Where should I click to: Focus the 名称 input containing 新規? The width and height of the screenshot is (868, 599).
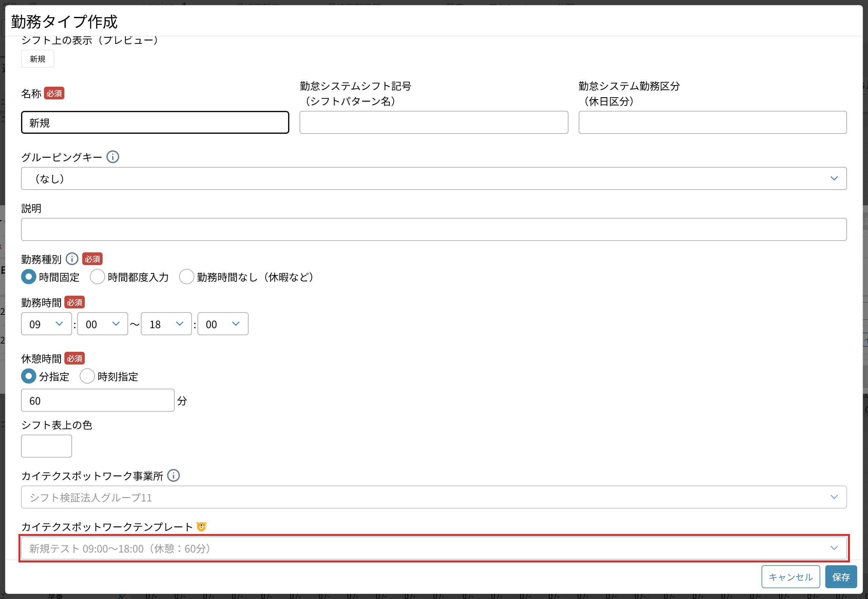155,122
